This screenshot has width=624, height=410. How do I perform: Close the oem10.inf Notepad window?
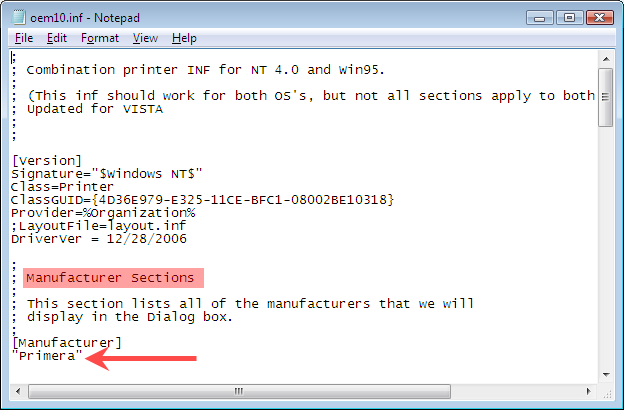600,18
